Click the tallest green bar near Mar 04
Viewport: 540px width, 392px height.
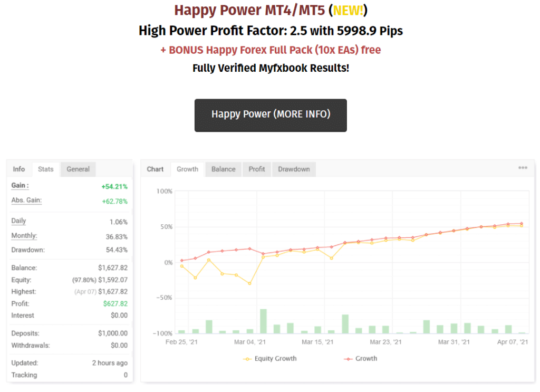263,321
